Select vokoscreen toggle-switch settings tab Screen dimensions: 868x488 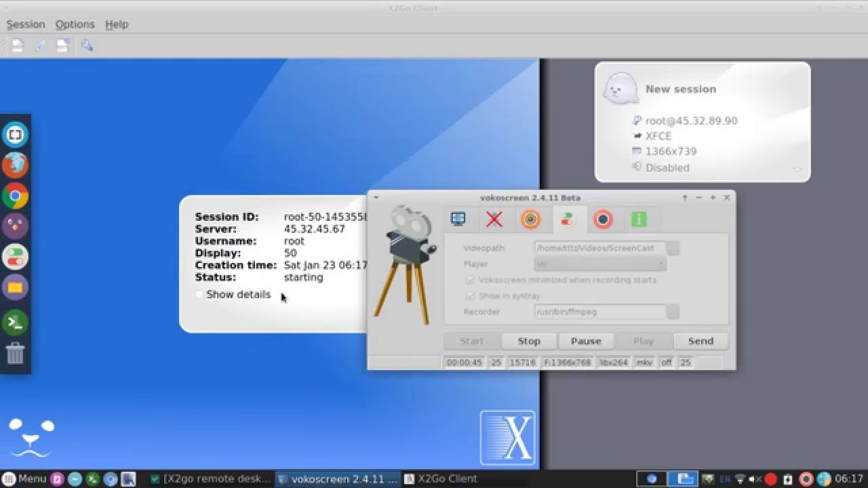(567, 220)
